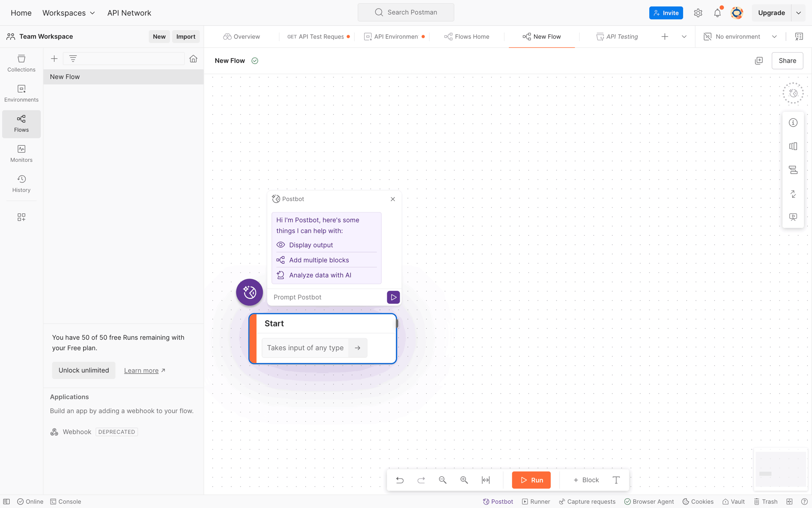
Task: Open the changelog arrows icon
Action: coord(793,194)
